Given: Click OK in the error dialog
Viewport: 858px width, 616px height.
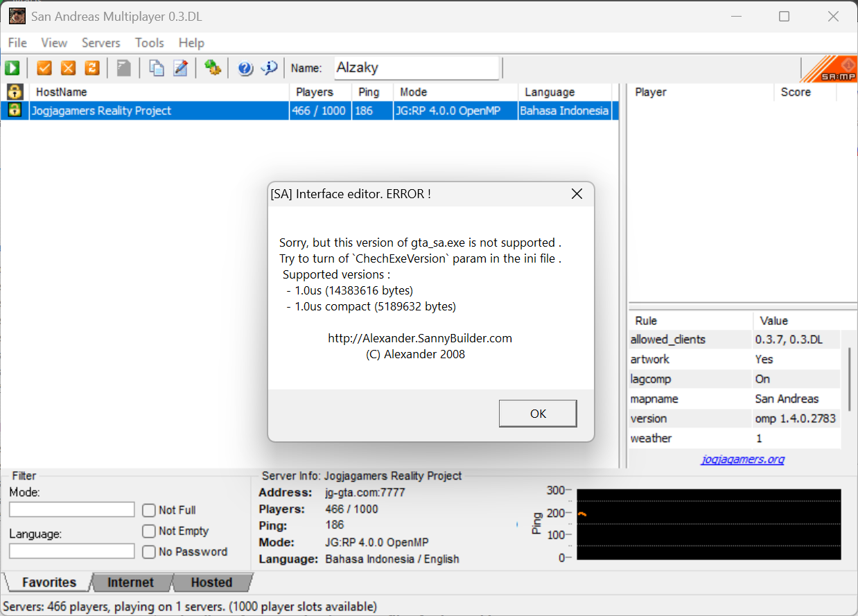Looking at the screenshot, I should click(538, 414).
